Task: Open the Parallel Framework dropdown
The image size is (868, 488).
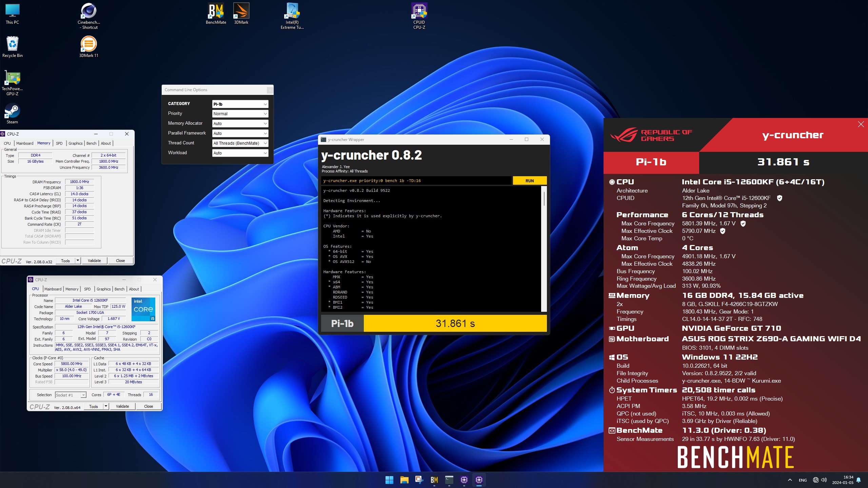Action: pos(240,134)
